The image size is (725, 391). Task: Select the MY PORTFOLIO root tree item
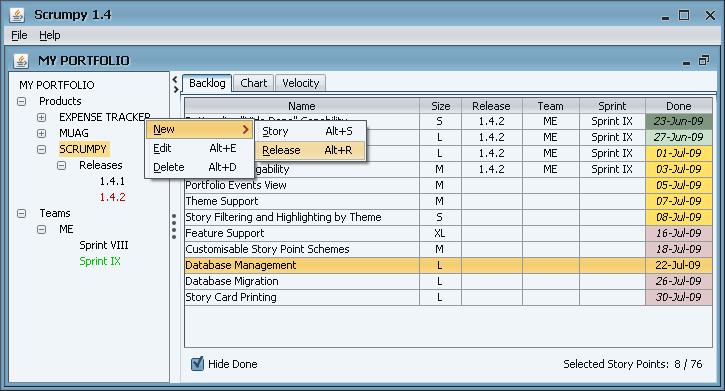[57, 85]
